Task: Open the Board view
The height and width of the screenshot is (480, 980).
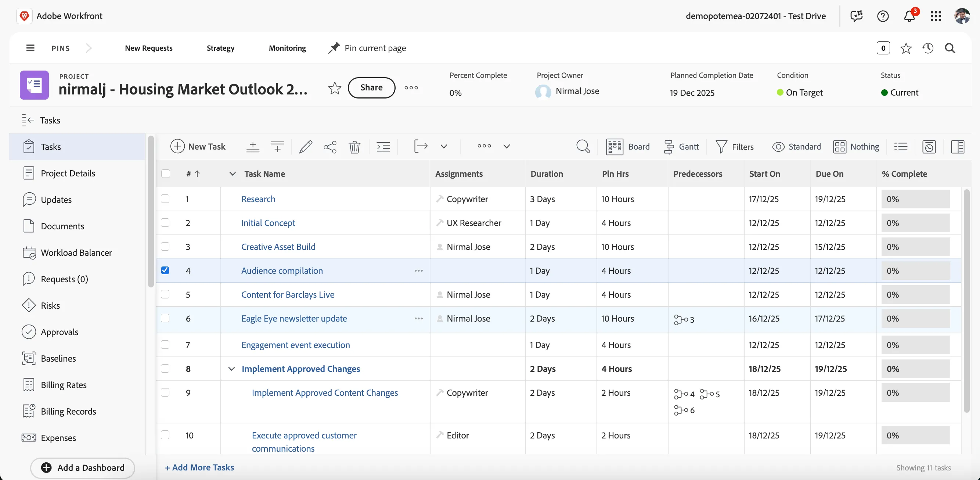Action: 628,147
